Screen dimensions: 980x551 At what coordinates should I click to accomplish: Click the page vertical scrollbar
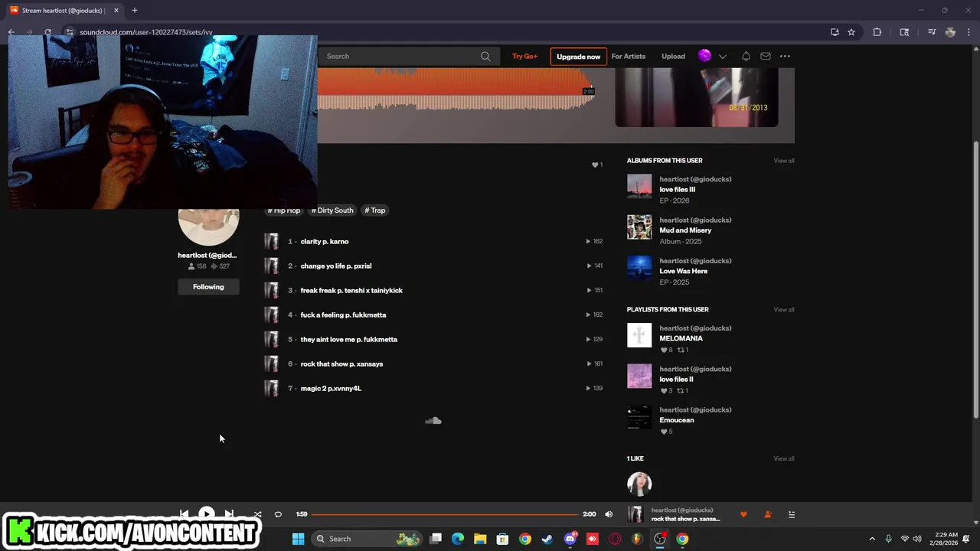(975, 279)
